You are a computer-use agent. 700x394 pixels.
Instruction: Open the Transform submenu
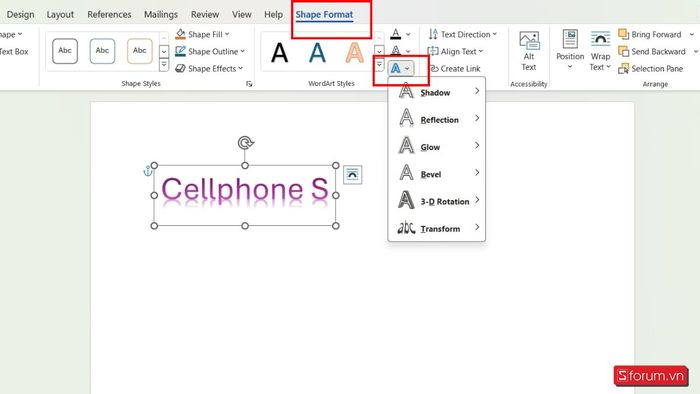[x=437, y=228]
